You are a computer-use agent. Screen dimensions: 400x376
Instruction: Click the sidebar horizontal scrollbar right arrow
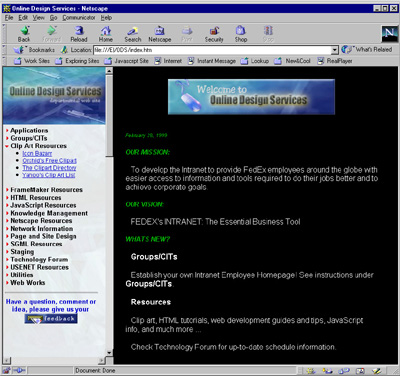(x=102, y=361)
